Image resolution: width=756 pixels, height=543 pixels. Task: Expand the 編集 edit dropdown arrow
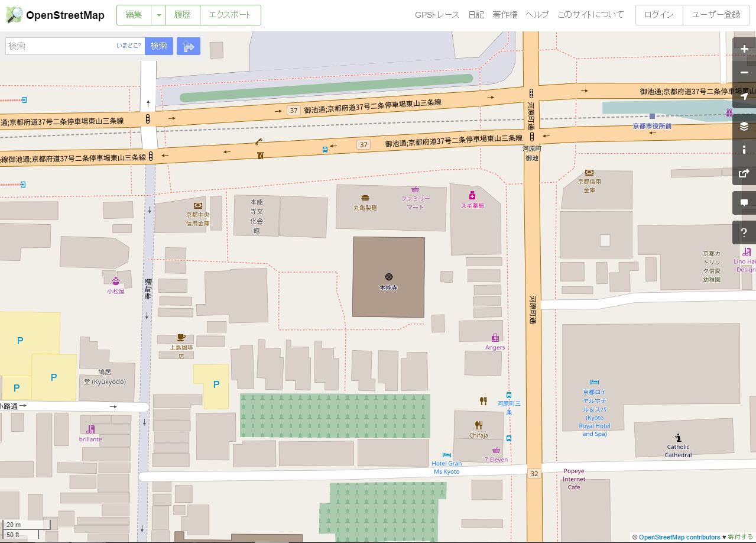coord(158,15)
